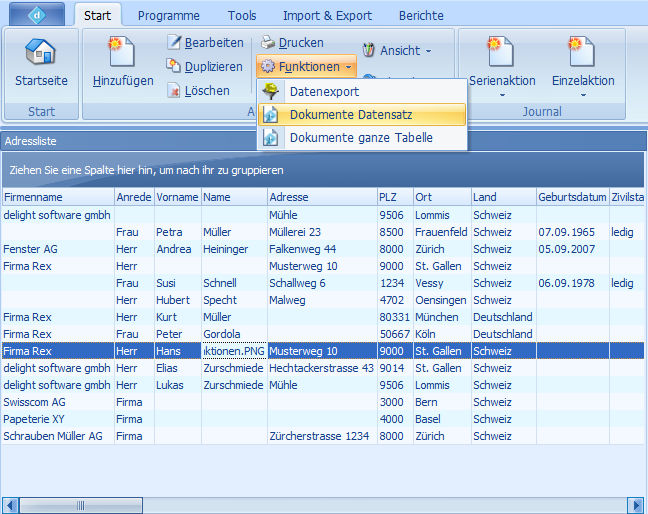The width and height of the screenshot is (648, 514).
Task: Click the Hinzufügen new record icon
Action: coord(123,52)
